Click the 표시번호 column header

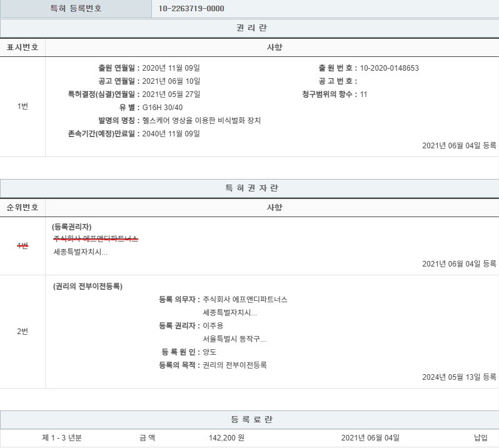click(x=23, y=48)
